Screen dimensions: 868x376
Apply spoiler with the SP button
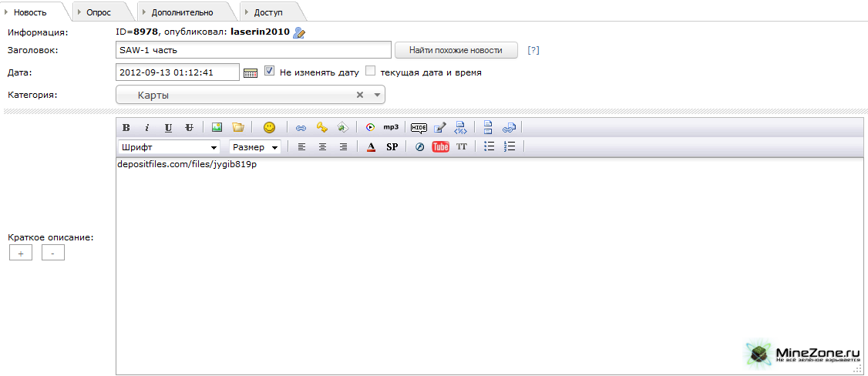392,146
